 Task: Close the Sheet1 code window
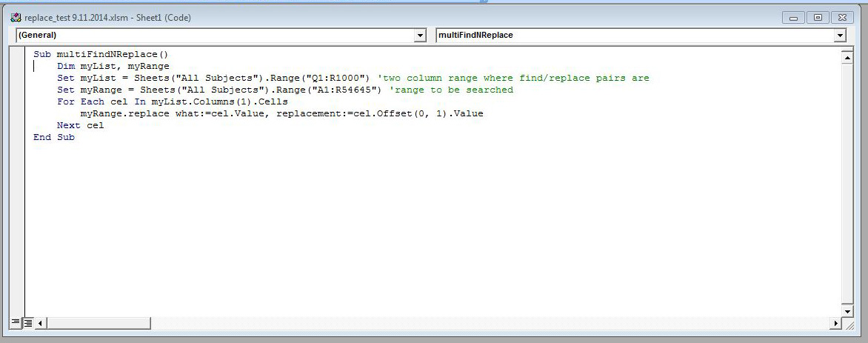coord(842,18)
